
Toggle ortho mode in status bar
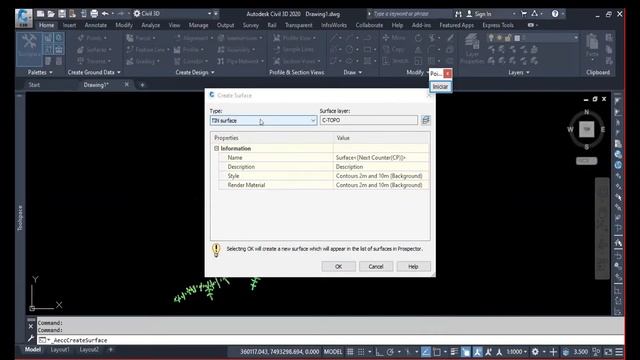click(x=379, y=352)
